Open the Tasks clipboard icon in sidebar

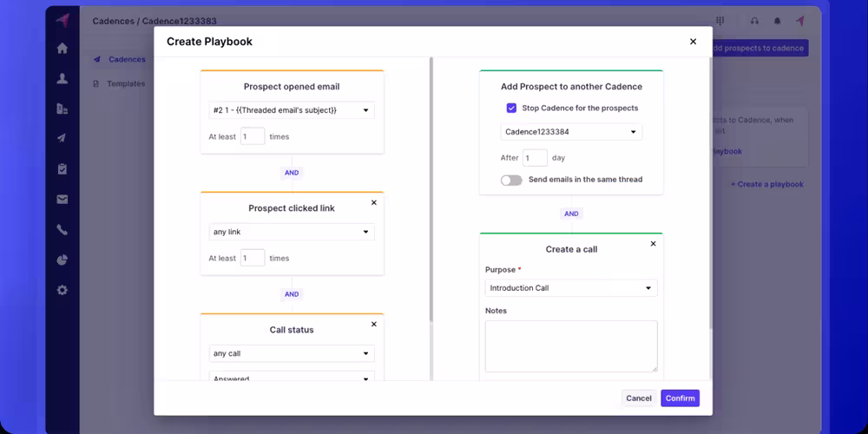coord(62,169)
